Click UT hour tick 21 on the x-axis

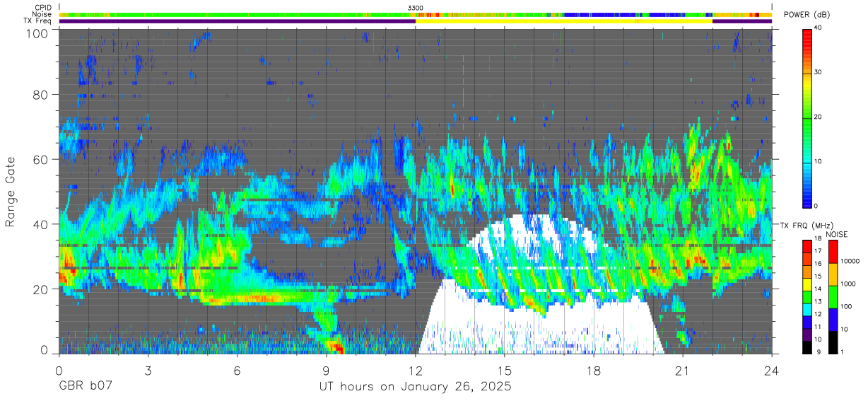coord(683,371)
